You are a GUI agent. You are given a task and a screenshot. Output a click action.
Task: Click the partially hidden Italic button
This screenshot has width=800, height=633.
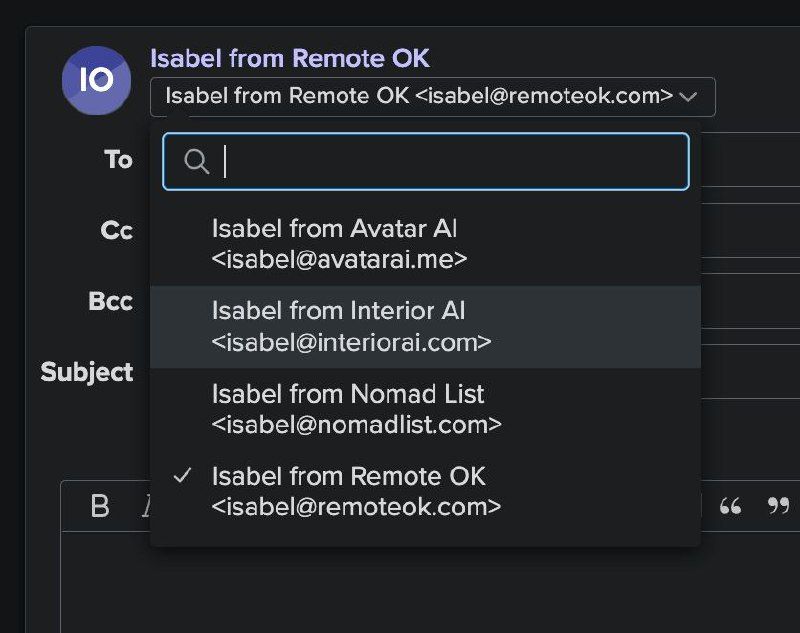click(146, 507)
